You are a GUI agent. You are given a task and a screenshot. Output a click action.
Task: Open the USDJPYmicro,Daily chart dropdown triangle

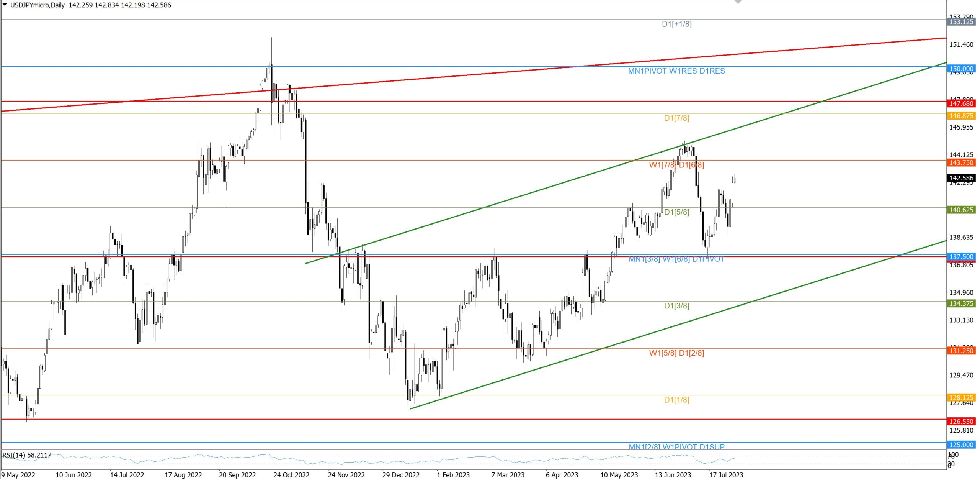click(5, 5)
